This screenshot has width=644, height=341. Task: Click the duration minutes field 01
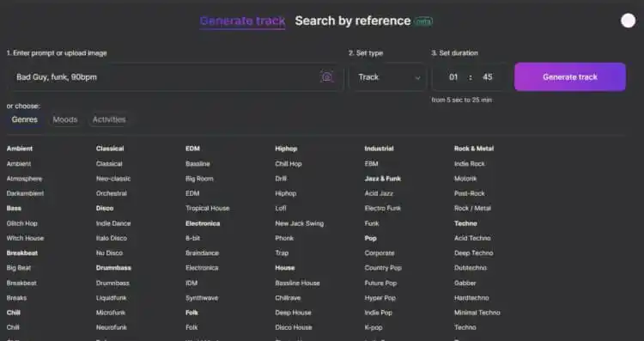pos(453,76)
